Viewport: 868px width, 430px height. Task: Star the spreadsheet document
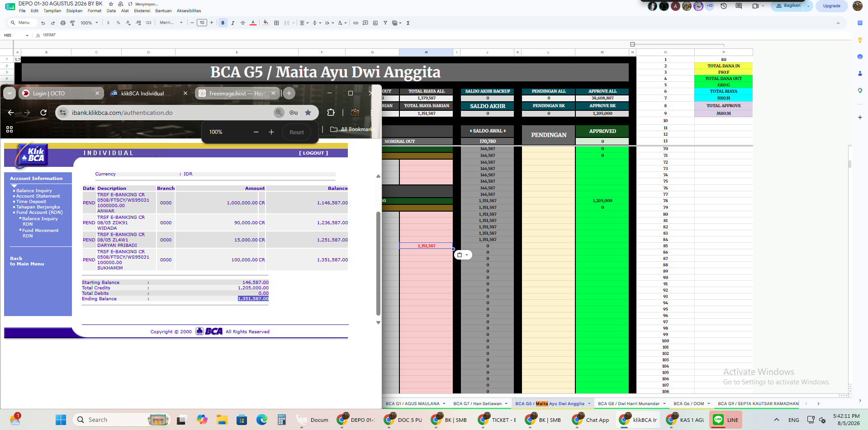tap(111, 4)
